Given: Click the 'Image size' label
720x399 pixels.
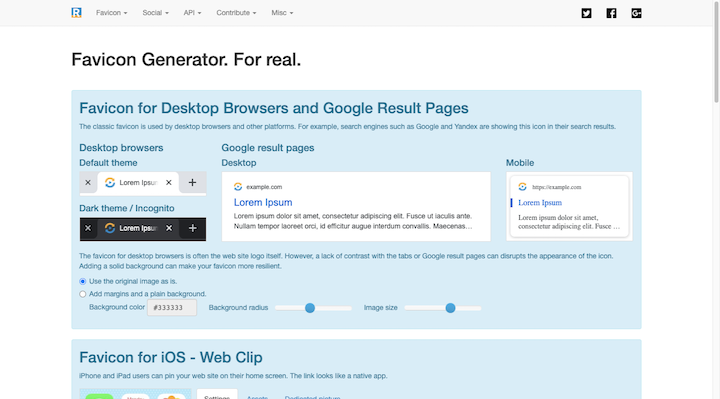Looking at the screenshot, I should (x=381, y=308).
